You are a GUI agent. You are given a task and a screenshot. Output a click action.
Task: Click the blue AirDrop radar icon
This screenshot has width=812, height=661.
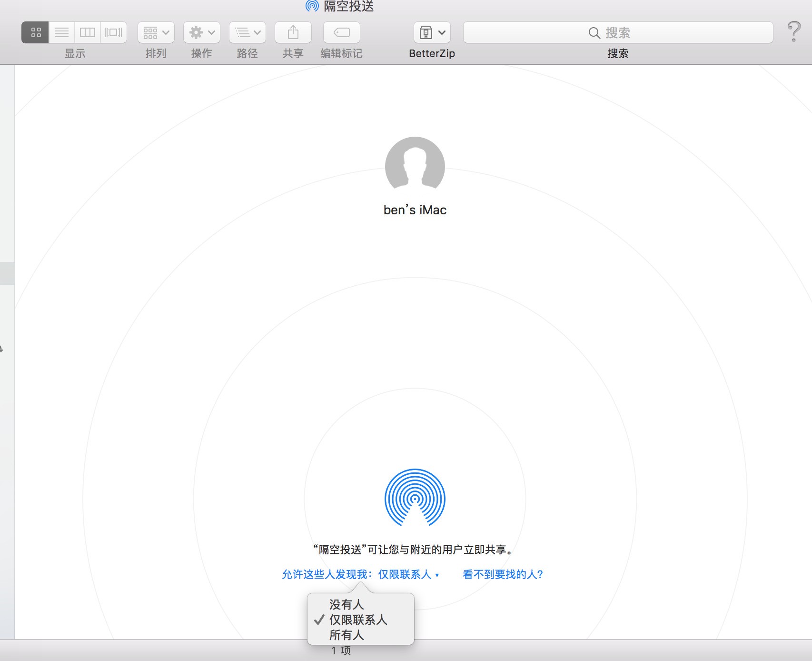tap(415, 498)
